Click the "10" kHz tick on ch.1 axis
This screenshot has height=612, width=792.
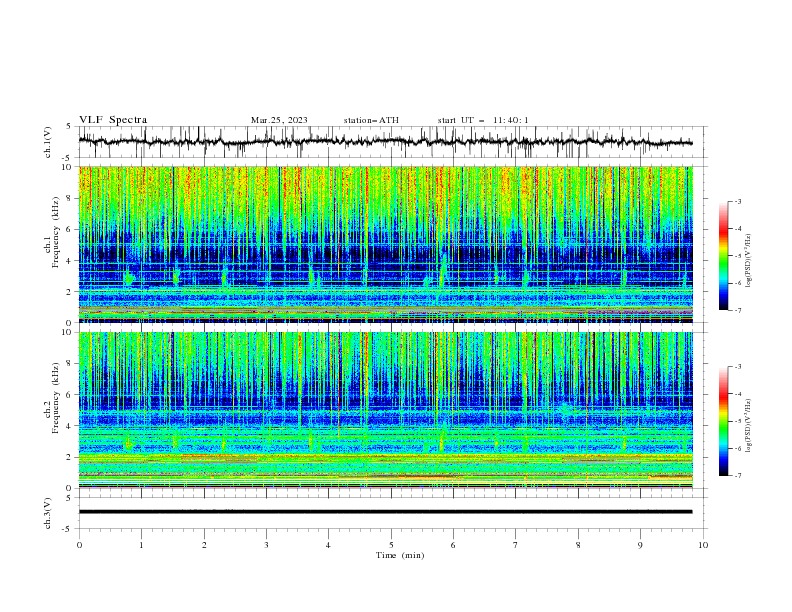[x=66, y=167]
